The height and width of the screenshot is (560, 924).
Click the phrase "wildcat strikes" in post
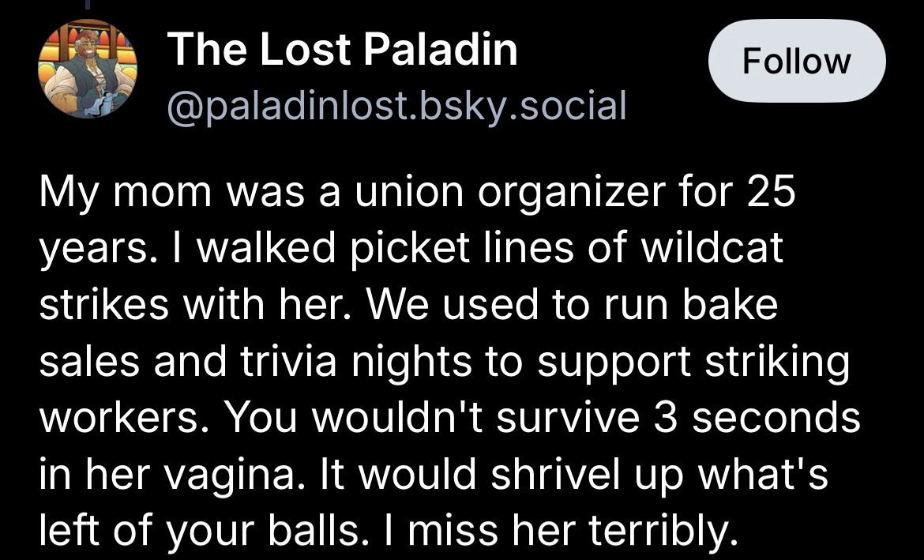[x=711, y=249]
